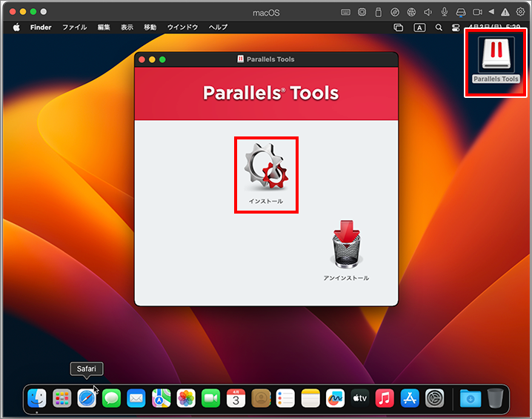Open Mail from the Dock
This screenshot has height=419, width=532.
click(x=136, y=398)
